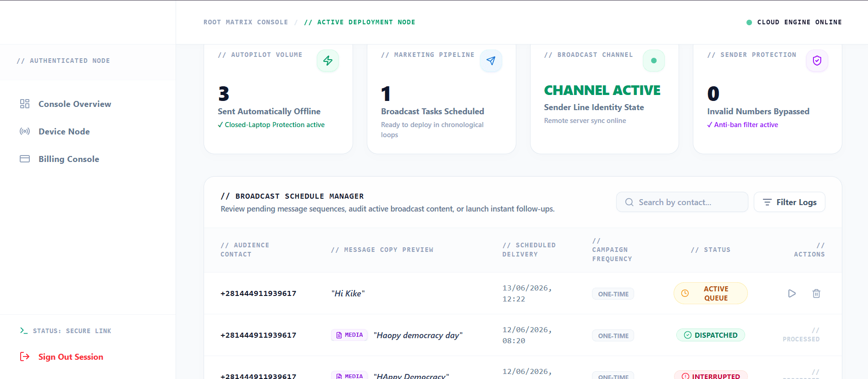
Task: Click ONE-TIME tag in "Hi Kike" row
Action: tap(613, 294)
